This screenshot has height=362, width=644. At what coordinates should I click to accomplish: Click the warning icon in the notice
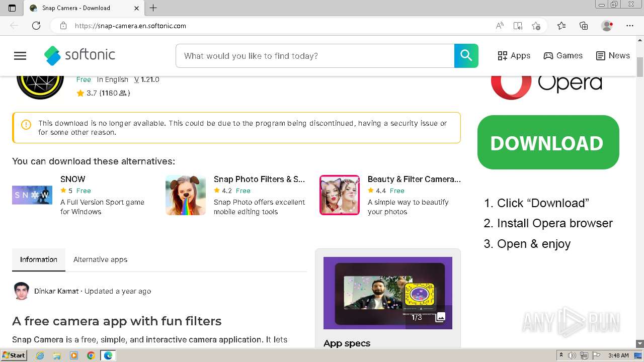[x=26, y=125]
